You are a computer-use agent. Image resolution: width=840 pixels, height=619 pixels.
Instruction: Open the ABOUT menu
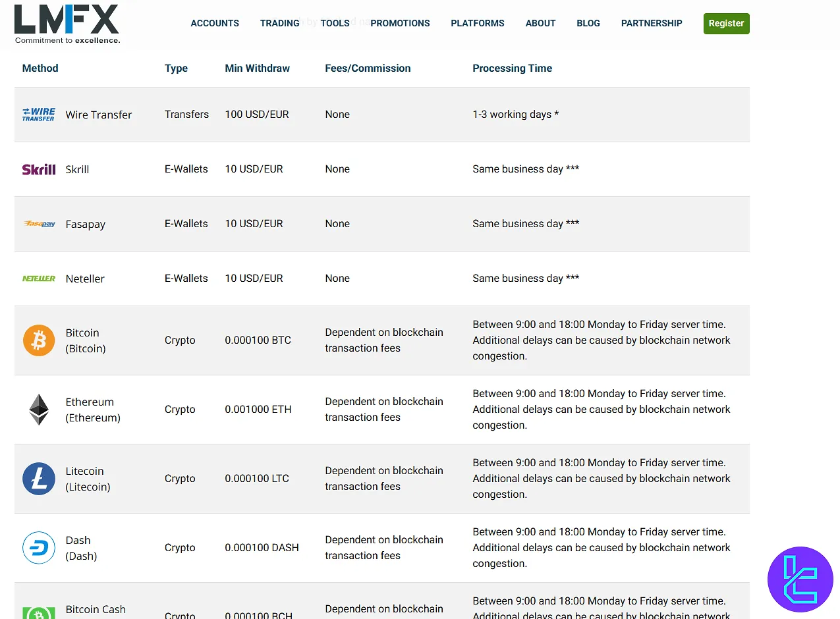[541, 23]
